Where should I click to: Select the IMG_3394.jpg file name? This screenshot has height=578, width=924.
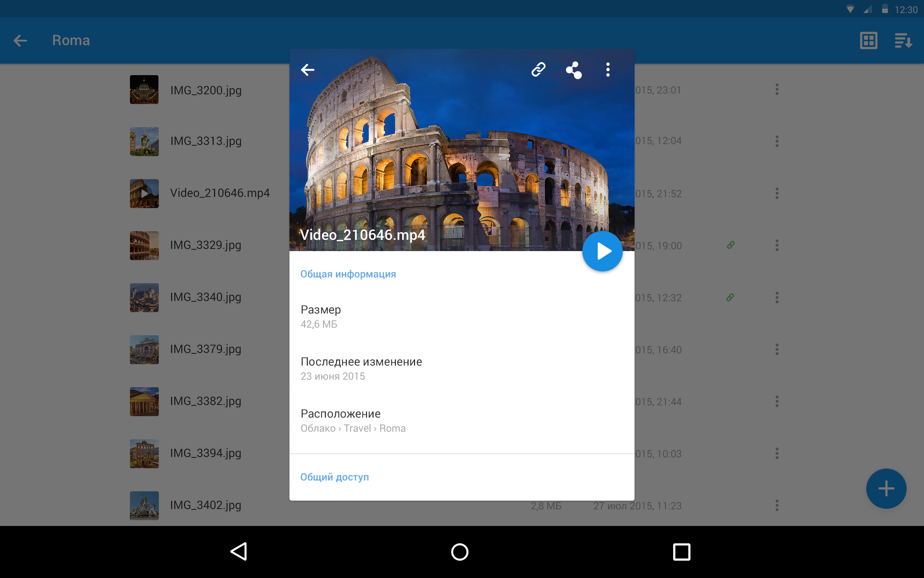206,453
